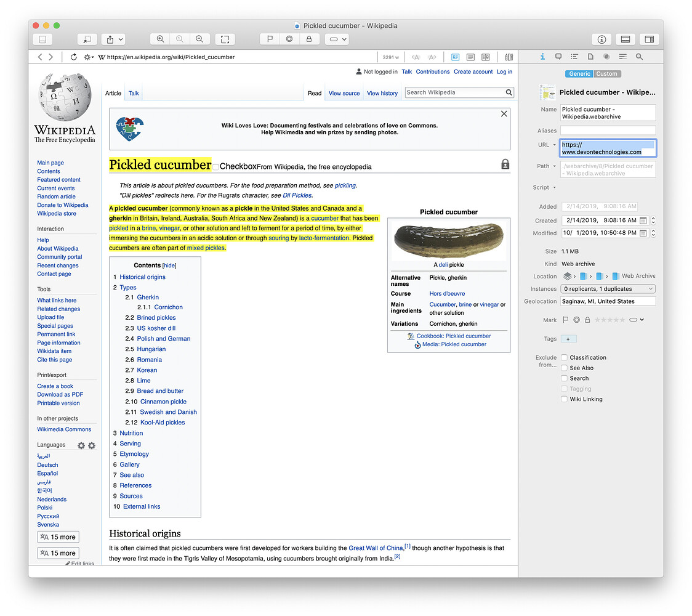Click the Zoom In magnifier icon
Viewport: 692px width, 616px height.
[159, 39]
